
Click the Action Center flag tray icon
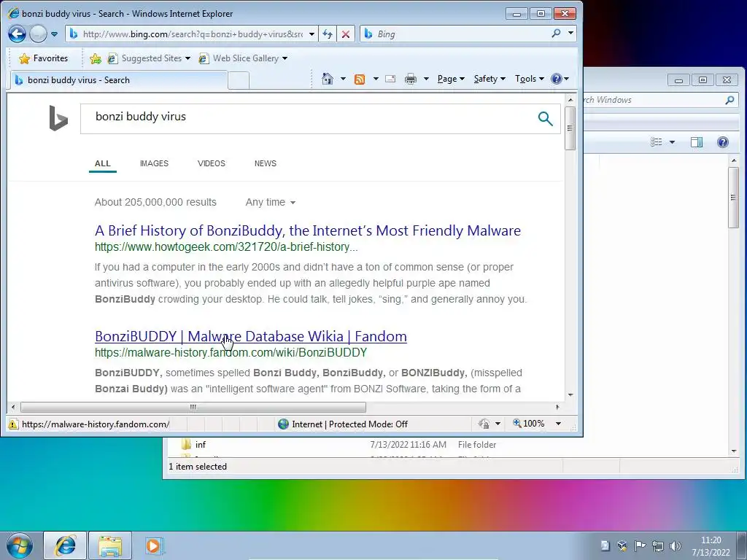click(x=640, y=545)
